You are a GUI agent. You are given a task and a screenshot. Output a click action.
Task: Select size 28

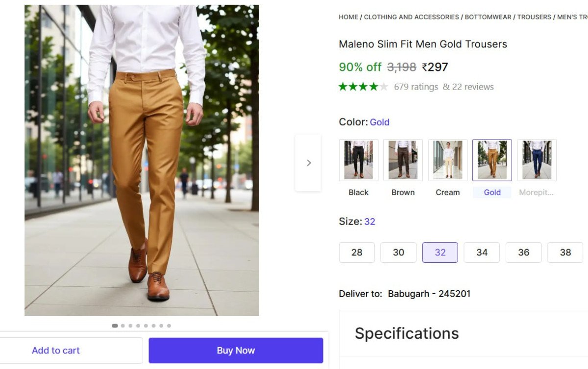[357, 253]
